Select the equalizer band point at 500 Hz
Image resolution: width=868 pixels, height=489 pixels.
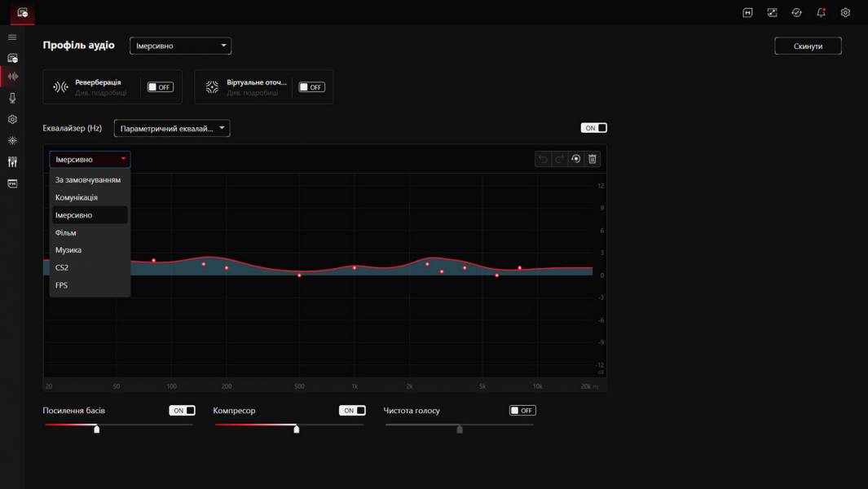pos(299,275)
